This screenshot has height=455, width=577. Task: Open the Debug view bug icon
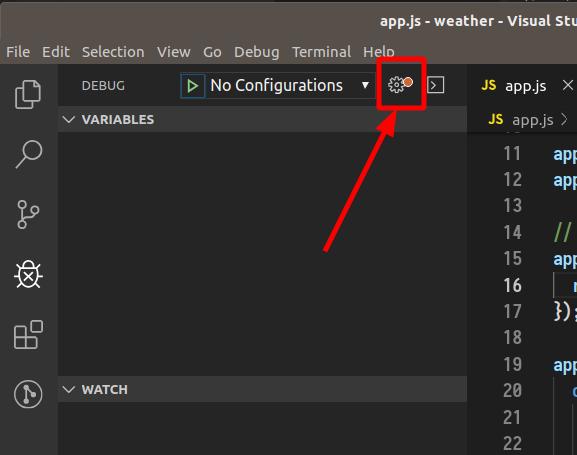pos(28,274)
